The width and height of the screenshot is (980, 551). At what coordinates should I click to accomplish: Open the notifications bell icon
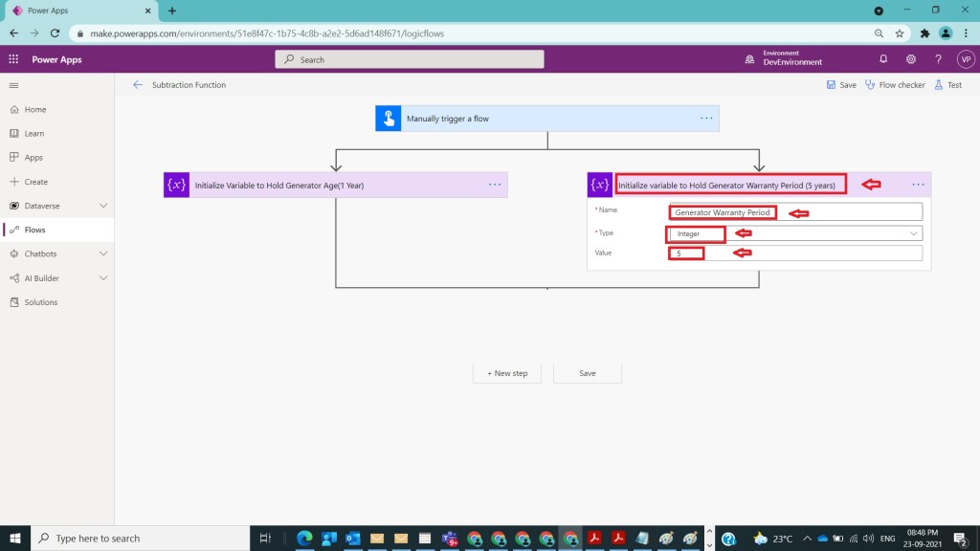pyautogui.click(x=883, y=59)
